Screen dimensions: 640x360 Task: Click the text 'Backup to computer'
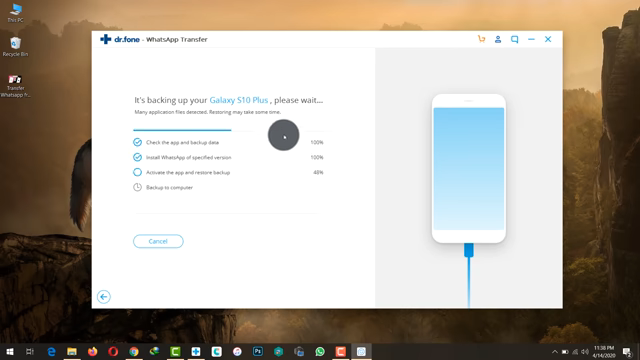pyautogui.click(x=169, y=187)
